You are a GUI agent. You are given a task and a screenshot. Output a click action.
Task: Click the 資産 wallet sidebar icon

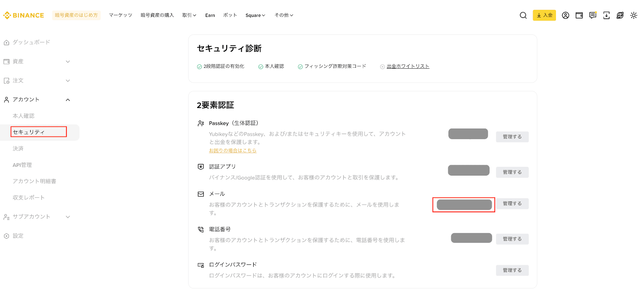tap(6, 61)
